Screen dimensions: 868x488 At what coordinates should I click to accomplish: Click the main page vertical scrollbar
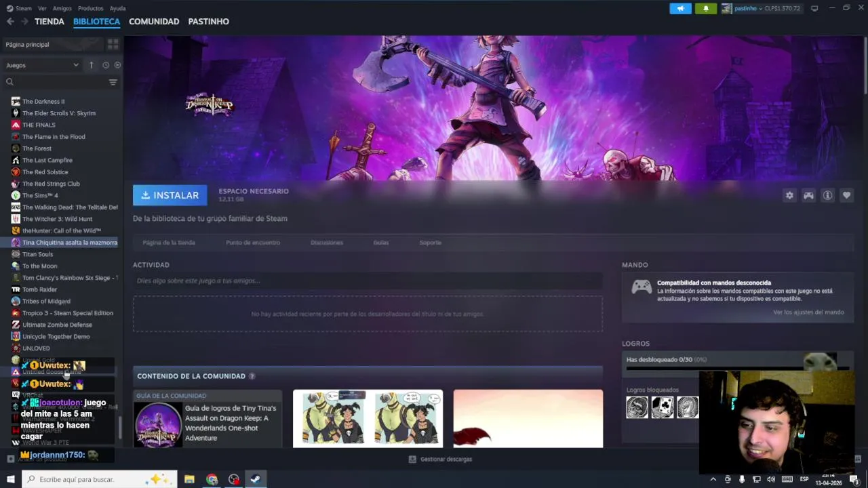click(865, 66)
